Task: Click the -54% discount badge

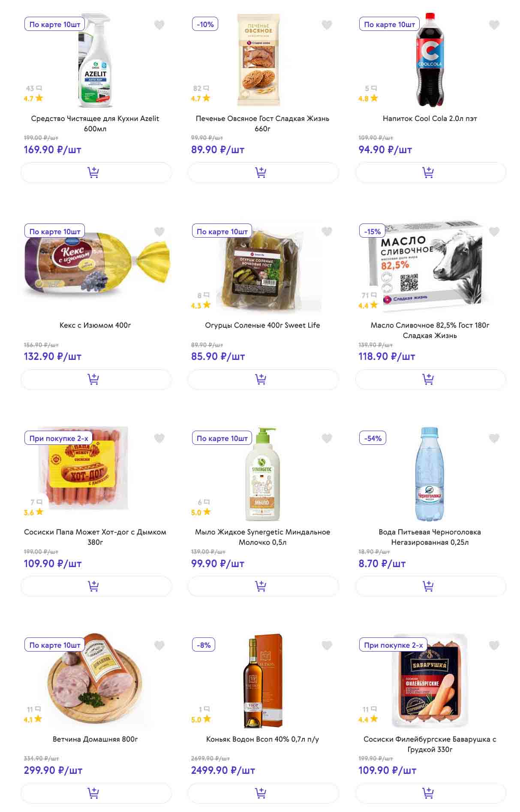Action: [373, 438]
